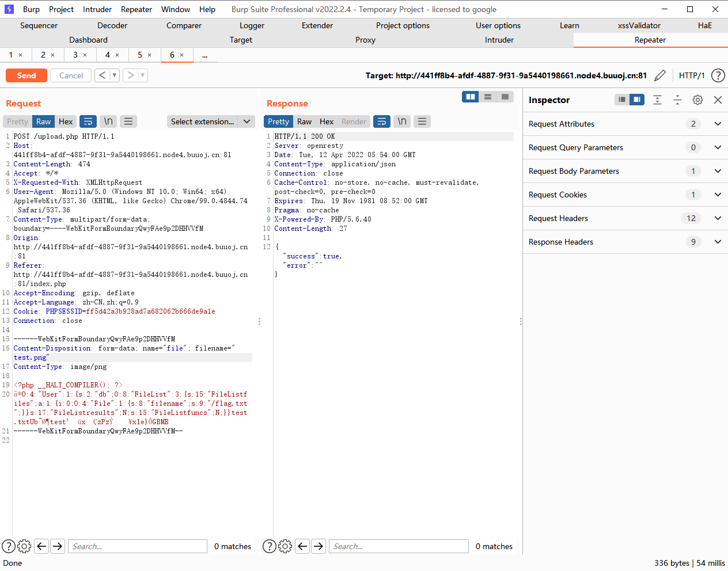Open the Intruder menu
728x571 pixels.
[x=97, y=9]
